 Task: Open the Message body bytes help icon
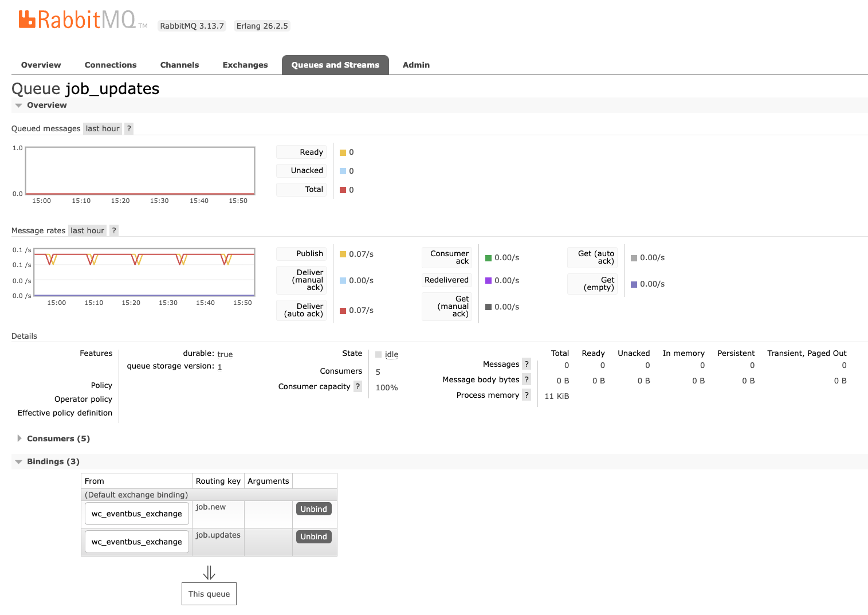[x=526, y=379]
